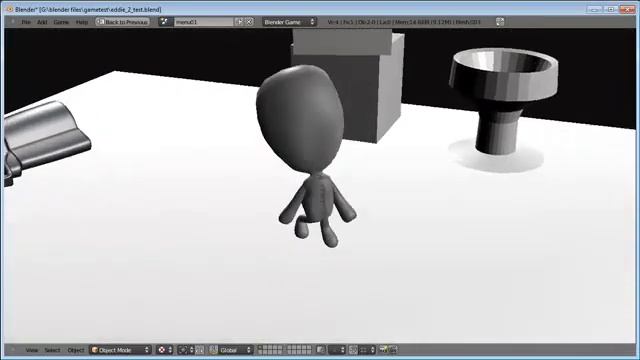Toggle the 3D manipulator widget
This screenshot has height=360, width=640.
213,350
